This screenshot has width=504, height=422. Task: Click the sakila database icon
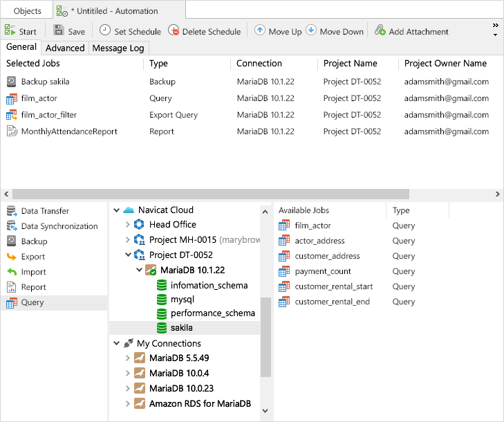tap(162, 328)
